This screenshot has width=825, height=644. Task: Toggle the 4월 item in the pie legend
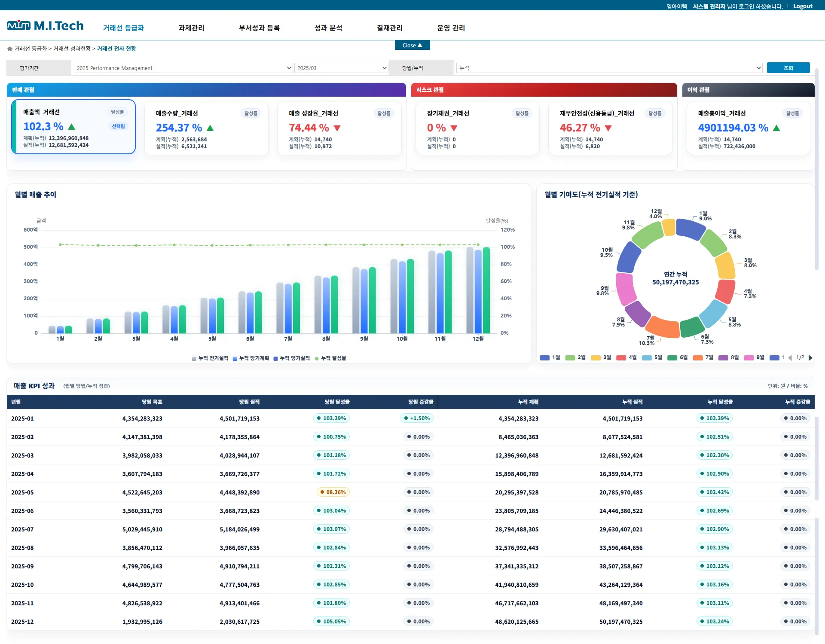coord(626,357)
